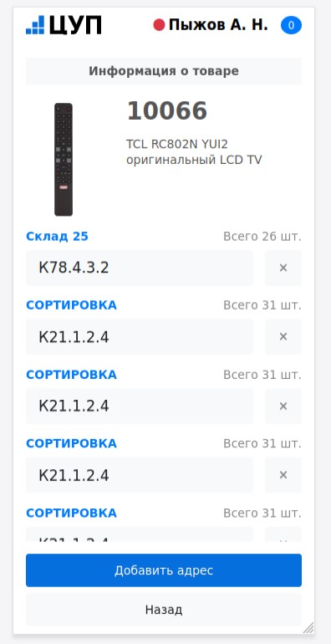Viewport: 331px width, 644px height.
Task: Focus the K78.4.3.2 address field
Action: 140,268
